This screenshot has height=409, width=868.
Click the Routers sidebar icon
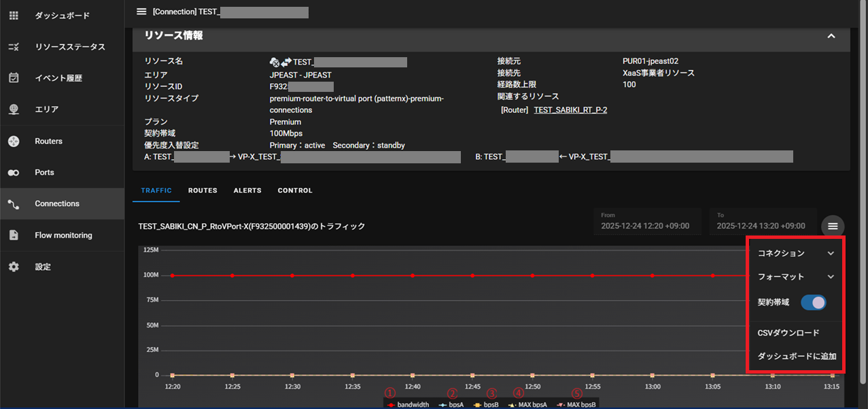(14, 141)
